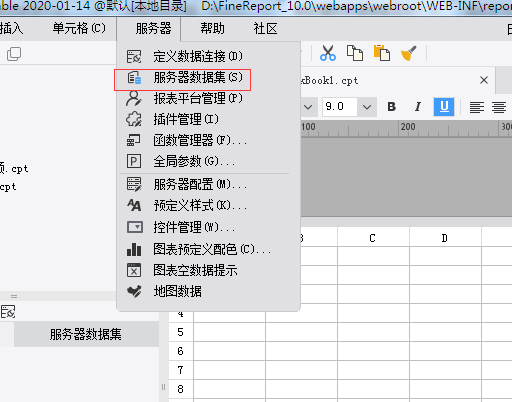
Task: Click the Copy icon in toolbar
Action: pyautogui.click(x=355, y=53)
